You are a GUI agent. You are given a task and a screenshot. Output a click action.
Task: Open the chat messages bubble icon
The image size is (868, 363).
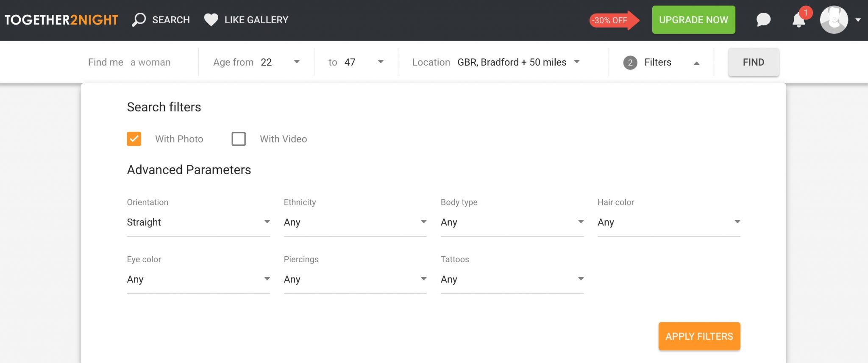[x=763, y=20]
